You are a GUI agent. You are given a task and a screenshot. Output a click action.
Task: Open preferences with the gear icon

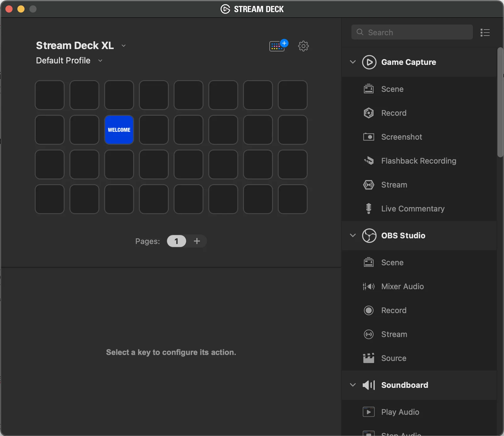[303, 46]
